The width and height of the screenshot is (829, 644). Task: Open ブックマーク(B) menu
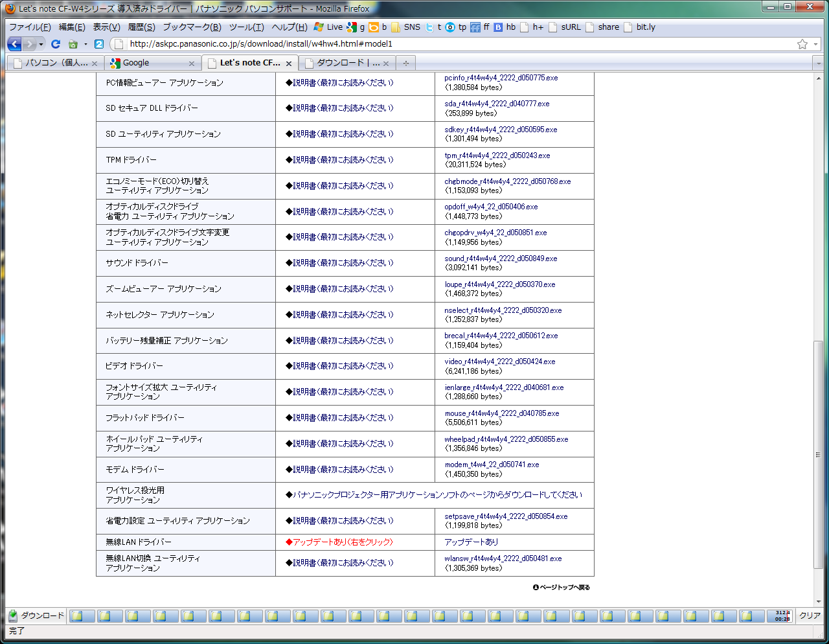point(192,27)
